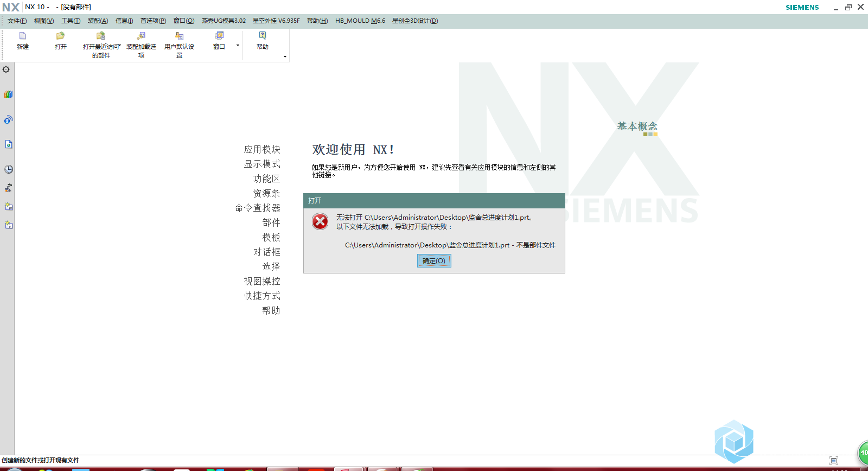The image size is (868, 471).
Task: Open the 视图操控 welcome link
Action: [262, 281]
